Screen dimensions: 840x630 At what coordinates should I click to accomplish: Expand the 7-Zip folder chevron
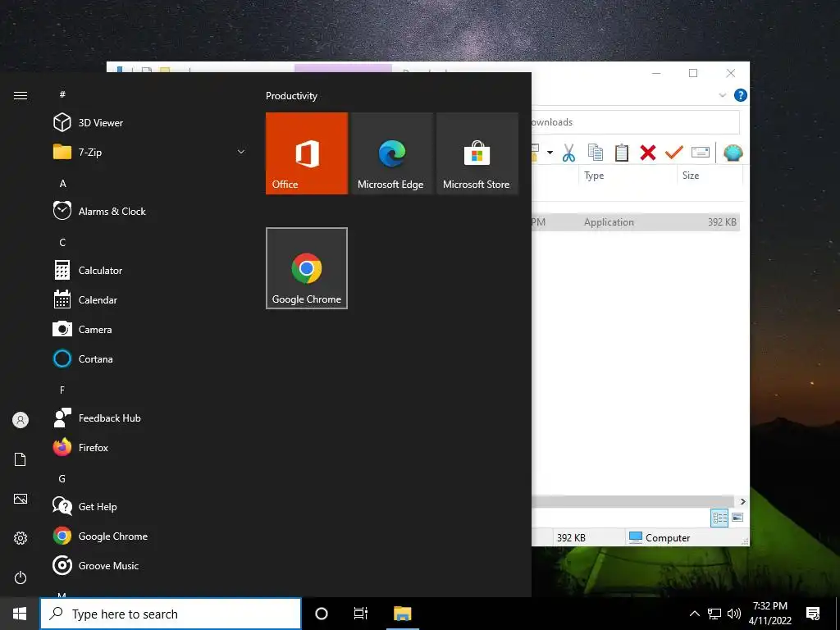pos(241,152)
